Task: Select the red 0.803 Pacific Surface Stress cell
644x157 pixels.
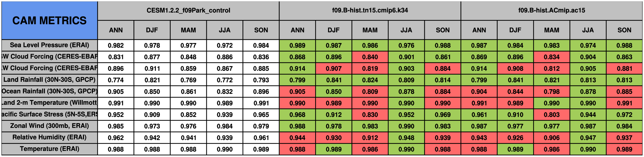Action: (x=551, y=115)
